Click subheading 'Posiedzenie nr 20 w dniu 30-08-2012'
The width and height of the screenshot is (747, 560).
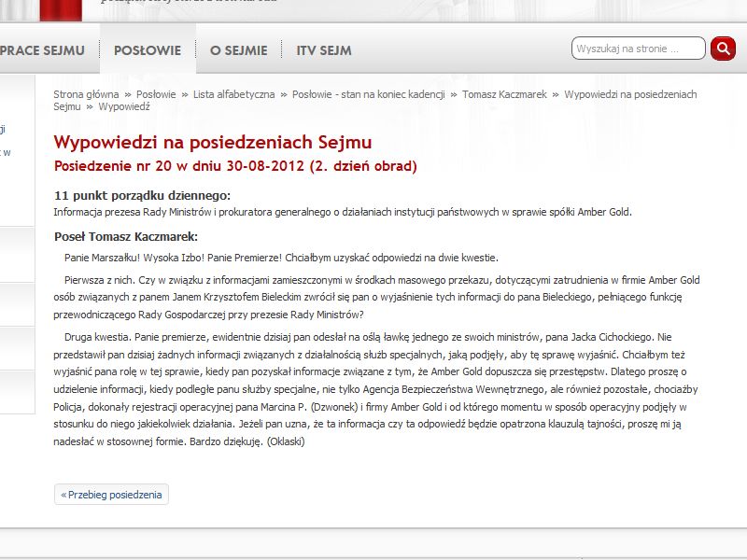tap(235, 166)
